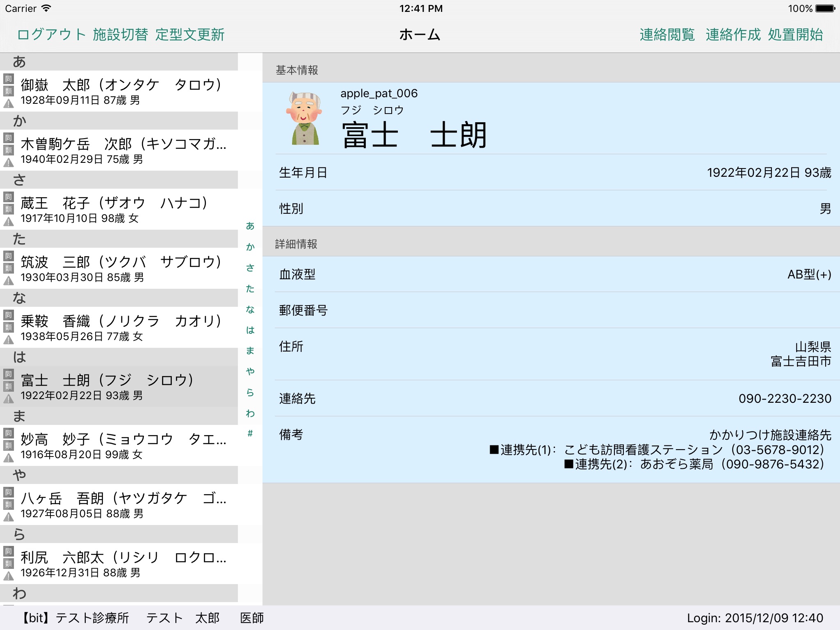The height and width of the screenshot is (630, 840).
Task: Tap 処置開始 to start treatment
Action: (795, 34)
